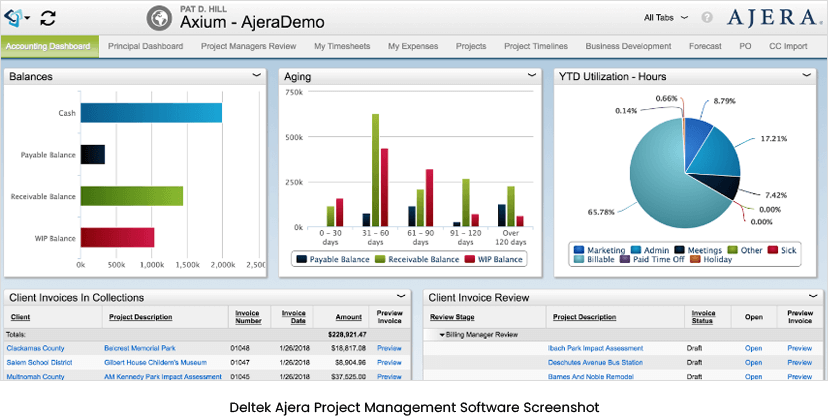
Task: Click Holiday legend swatch in utilization chart
Action: 695,259
